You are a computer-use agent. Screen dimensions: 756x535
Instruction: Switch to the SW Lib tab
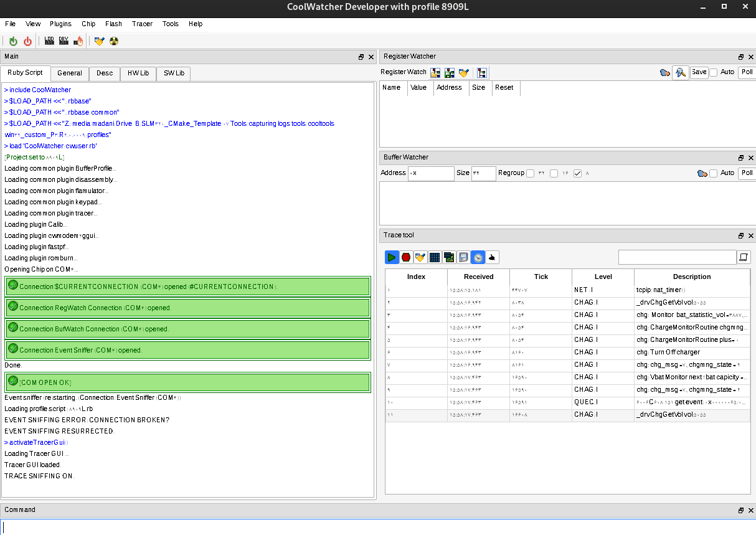tap(174, 73)
